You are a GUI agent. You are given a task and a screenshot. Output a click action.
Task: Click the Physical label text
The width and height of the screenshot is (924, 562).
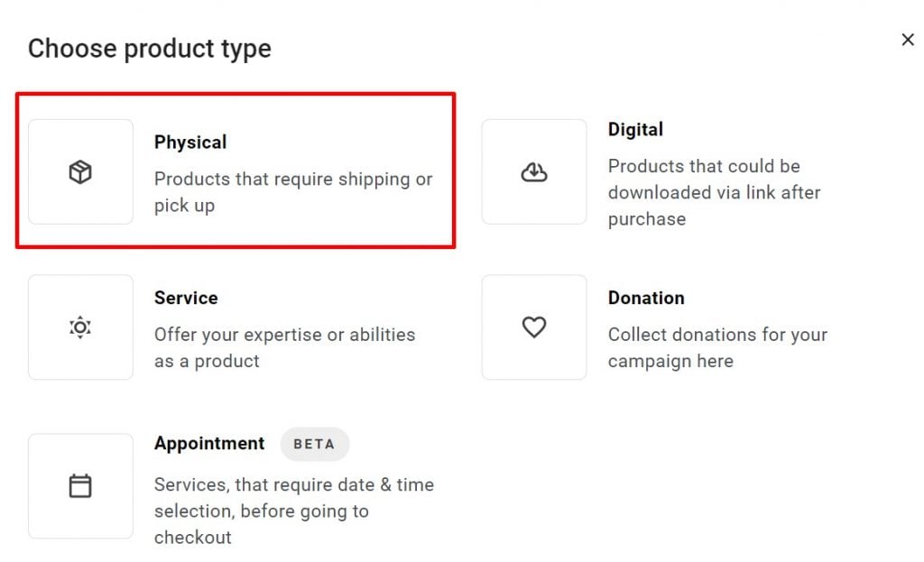pyautogui.click(x=190, y=142)
